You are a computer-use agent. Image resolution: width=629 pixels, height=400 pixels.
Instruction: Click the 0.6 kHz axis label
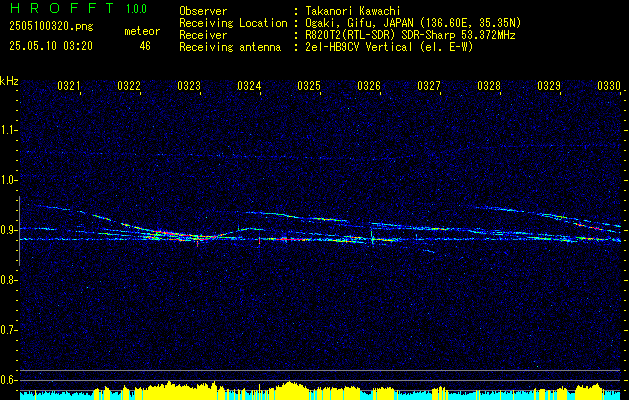(8, 380)
